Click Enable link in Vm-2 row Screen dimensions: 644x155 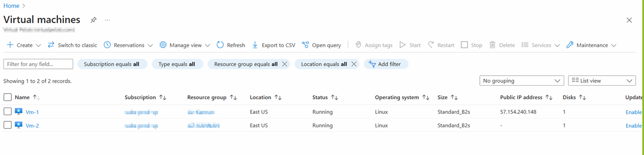[x=634, y=126]
